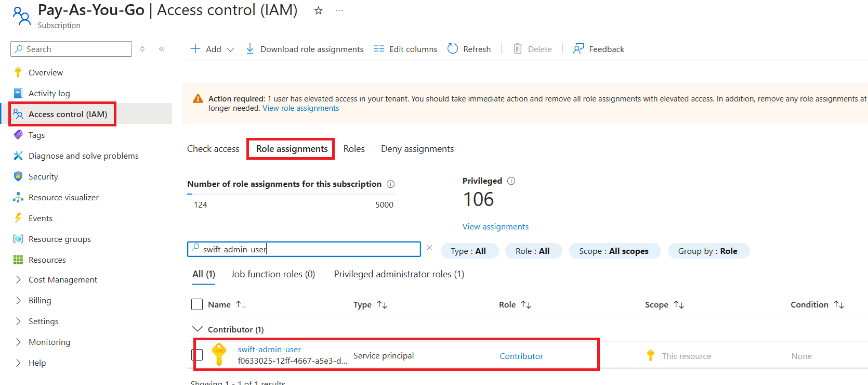Sort the table by the Condition column
The height and width of the screenshot is (385, 868).
pyautogui.click(x=818, y=304)
